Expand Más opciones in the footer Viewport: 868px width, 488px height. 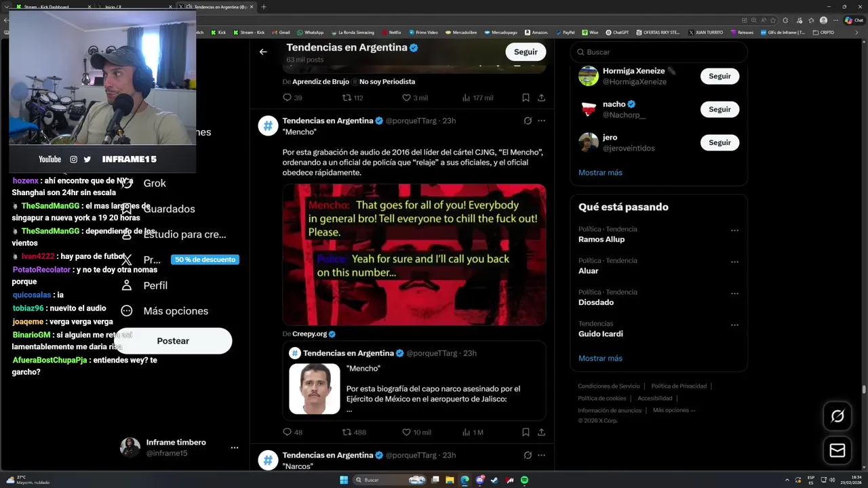coord(674,410)
